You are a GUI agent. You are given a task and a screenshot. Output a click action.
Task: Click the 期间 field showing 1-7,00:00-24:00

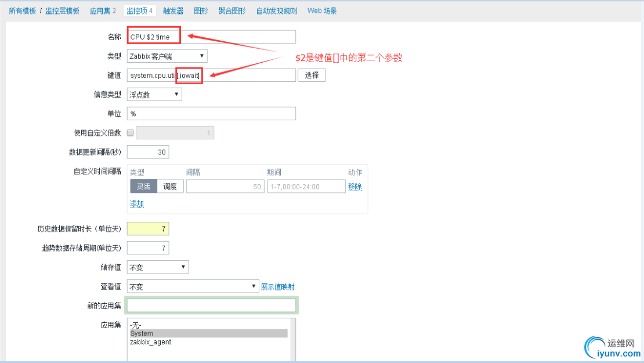(306, 186)
